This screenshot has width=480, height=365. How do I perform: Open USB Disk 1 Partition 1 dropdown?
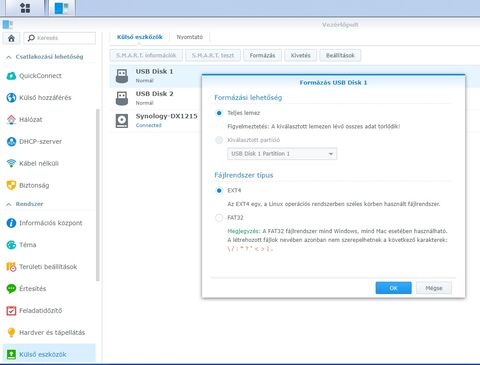pos(282,154)
